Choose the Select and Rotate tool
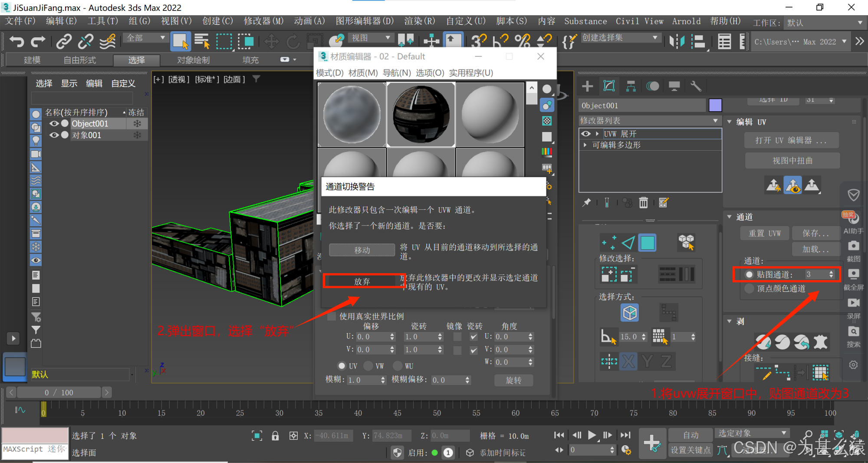 [293, 42]
